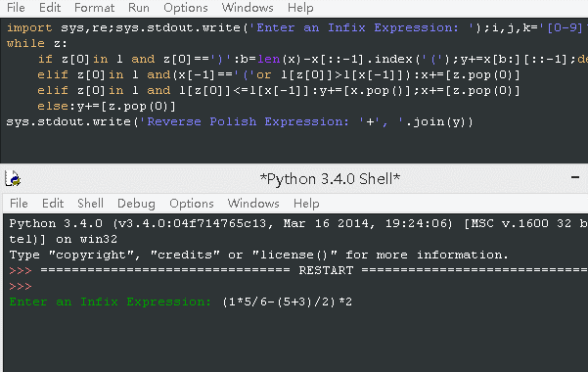Place cursor after the infix expression input
Viewport: 588px width, 372px height.
[353, 302]
